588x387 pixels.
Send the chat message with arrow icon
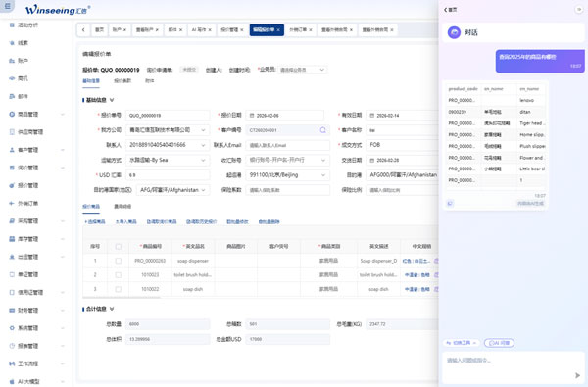577,375
